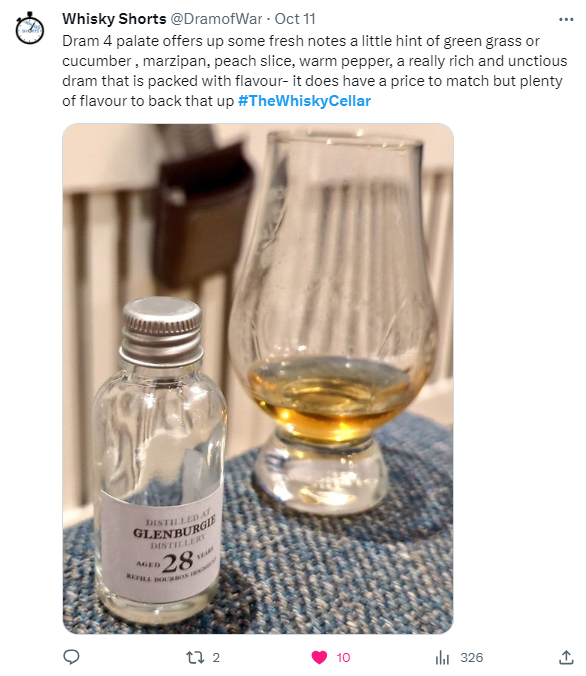Screen dimensions: 586x676
Task: Click the bottle's silver screw cap in photo
Action: pos(162,331)
